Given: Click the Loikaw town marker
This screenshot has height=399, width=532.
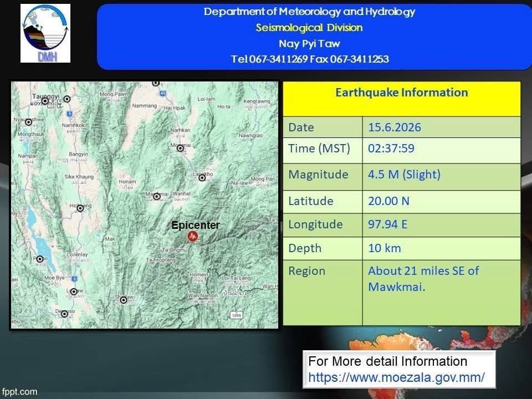Looking at the screenshot, I should 74,292.
